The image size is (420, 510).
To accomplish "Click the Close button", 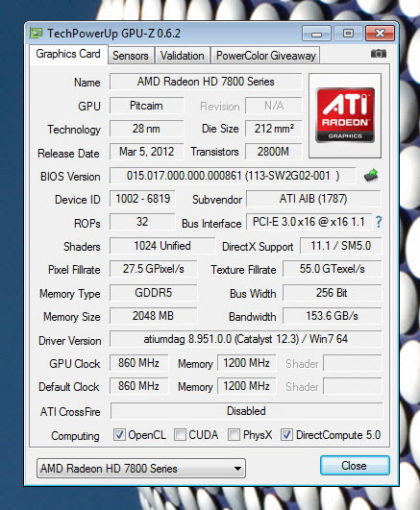I will (355, 466).
